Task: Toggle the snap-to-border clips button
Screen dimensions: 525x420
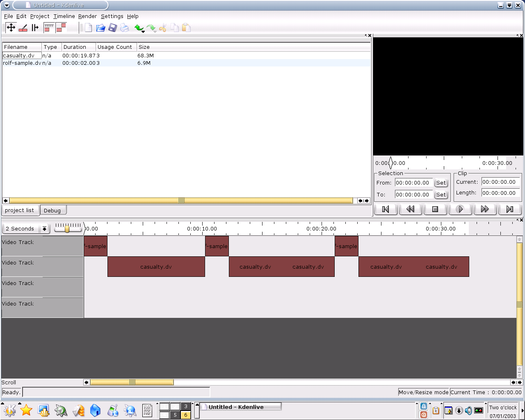Action: click(61, 27)
